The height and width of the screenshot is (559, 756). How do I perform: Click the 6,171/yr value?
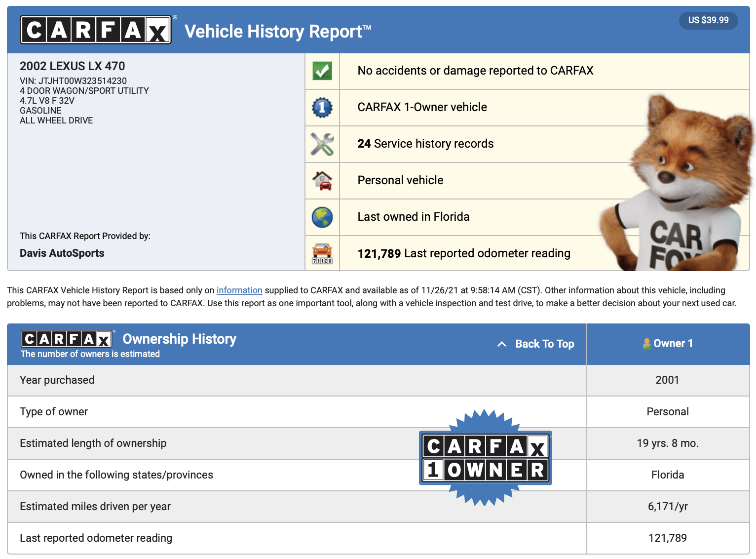click(x=668, y=507)
